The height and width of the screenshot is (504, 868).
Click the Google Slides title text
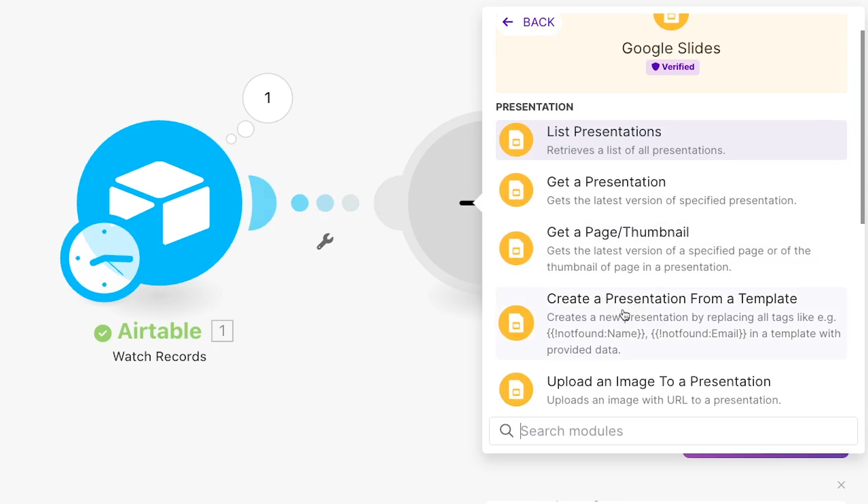671,48
